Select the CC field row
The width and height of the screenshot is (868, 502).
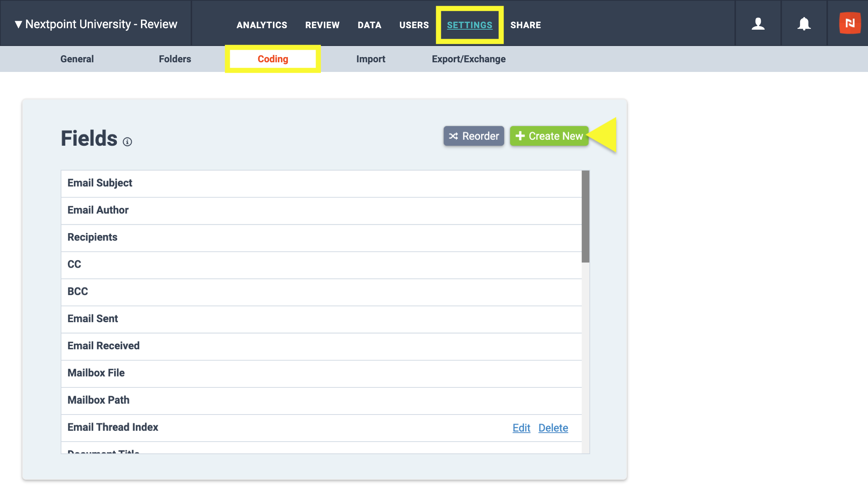pyautogui.click(x=321, y=265)
